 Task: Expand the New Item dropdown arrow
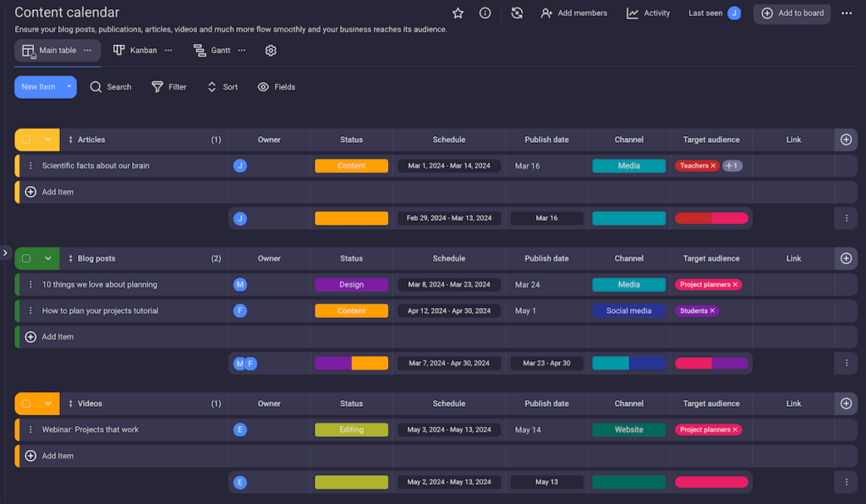pos(69,86)
